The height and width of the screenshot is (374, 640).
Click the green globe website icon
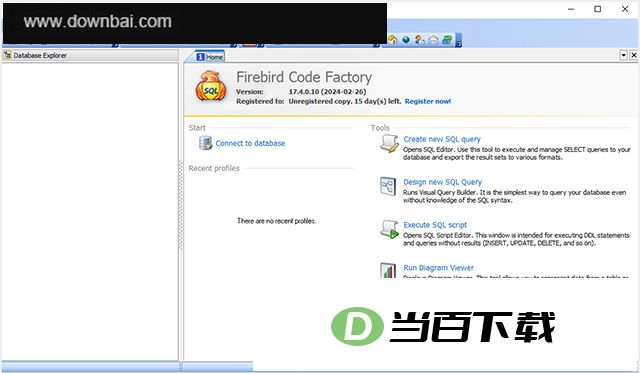tap(406, 40)
